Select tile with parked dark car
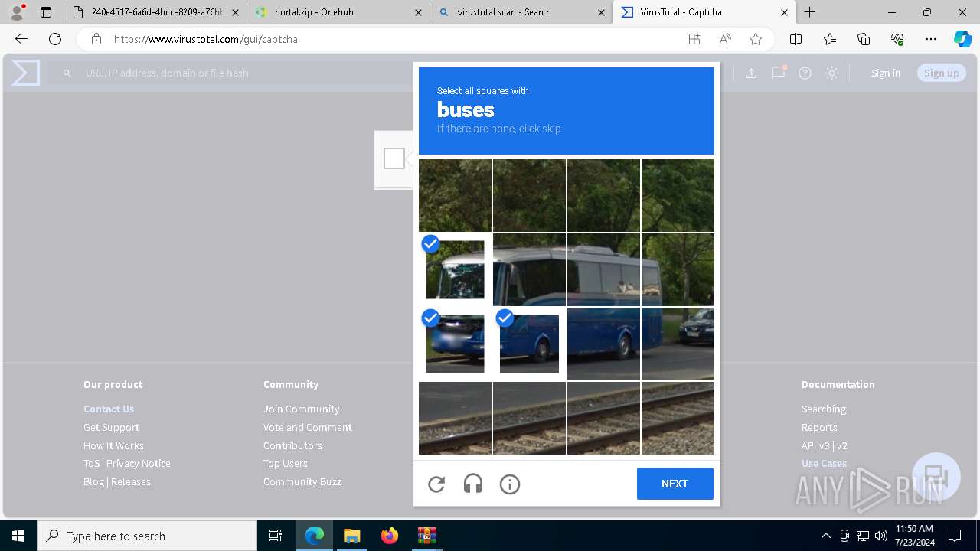 click(678, 344)
